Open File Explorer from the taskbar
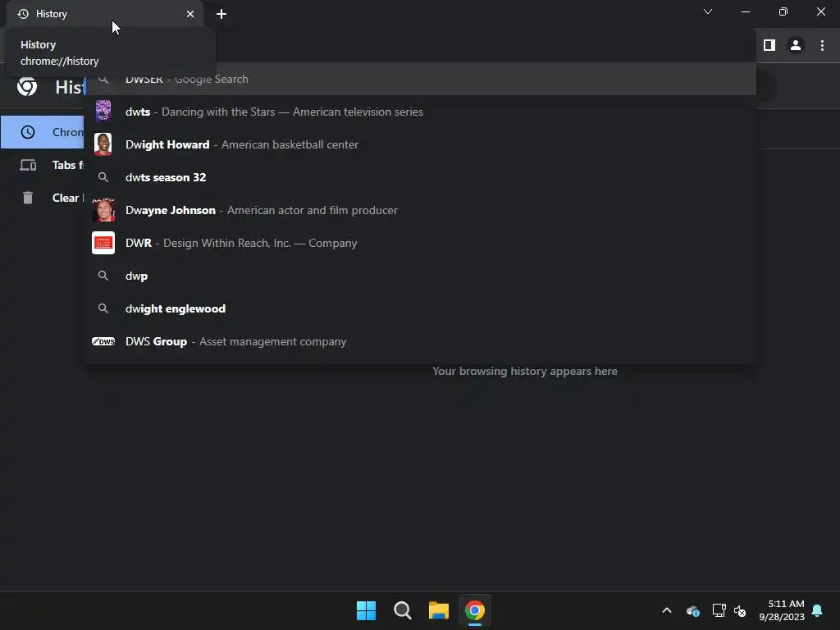Image resolution: width=840 pixels, height=630 pixels. tap(439, 610)
